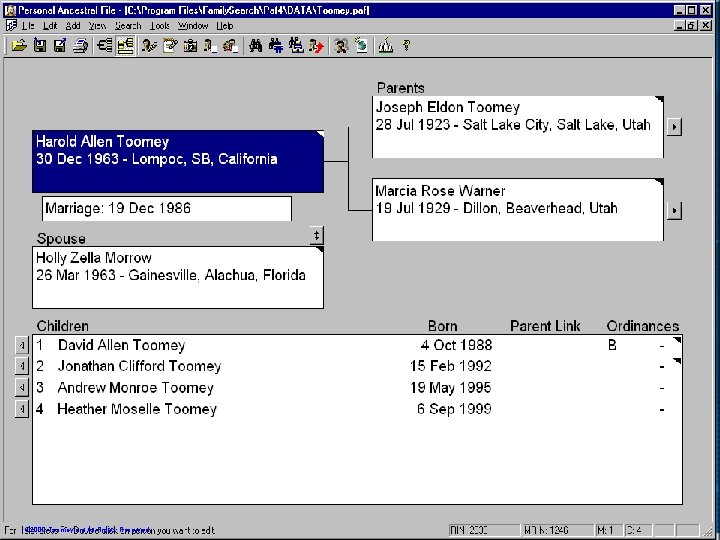Select child David Allen Toomey
This screenshot has width=720, height=540.
(x=122, y=345)
